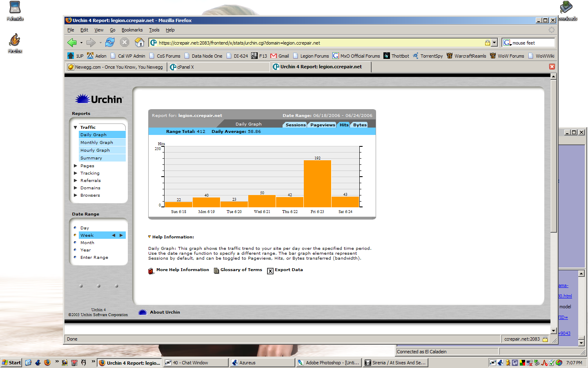588x368 pixels.
Task: Open the Aelon bookmark
Action: click(97, 56)
